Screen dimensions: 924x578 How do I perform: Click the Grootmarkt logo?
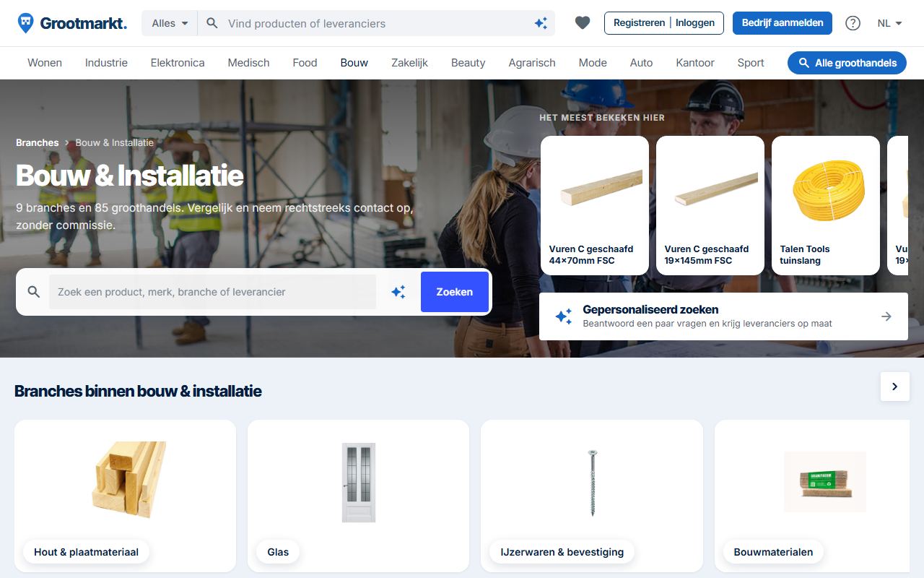point(71,23)
